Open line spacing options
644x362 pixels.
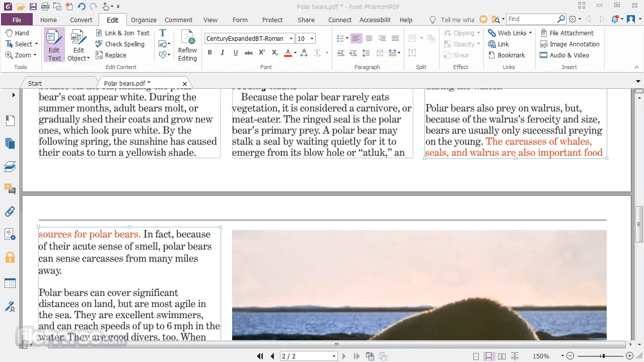(x=366, y=52)
